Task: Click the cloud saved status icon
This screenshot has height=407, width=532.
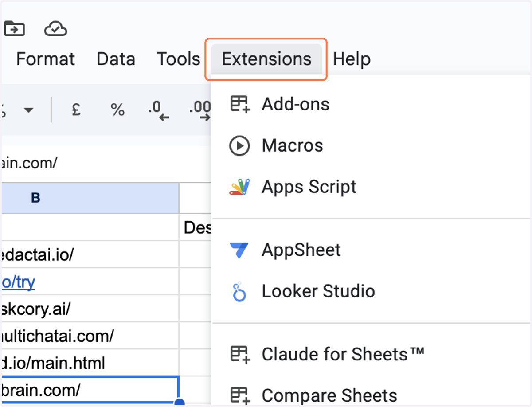Action: pyautogui.click(x=56, y=29)
